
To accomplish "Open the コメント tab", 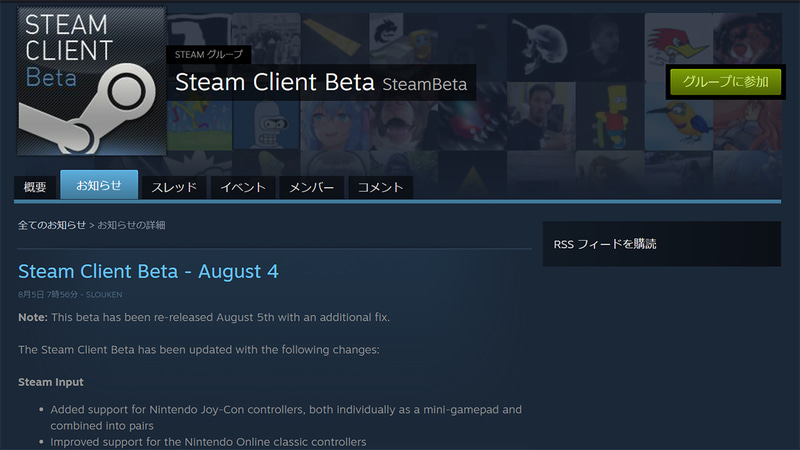I will 380,187.
